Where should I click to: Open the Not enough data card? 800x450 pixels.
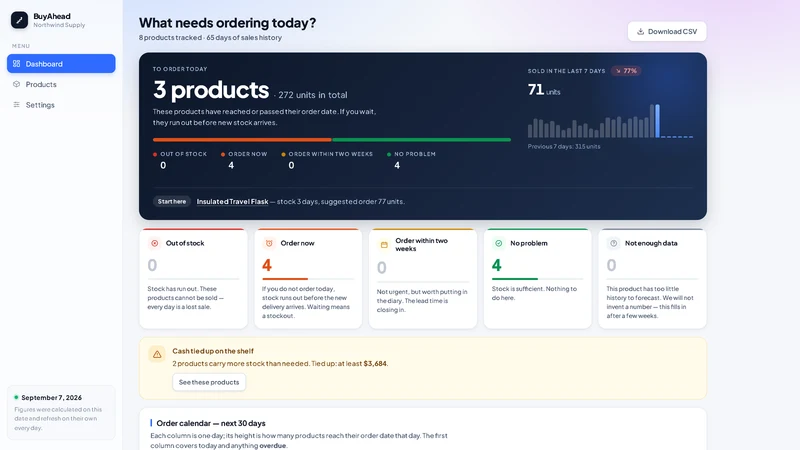point(653,278)
